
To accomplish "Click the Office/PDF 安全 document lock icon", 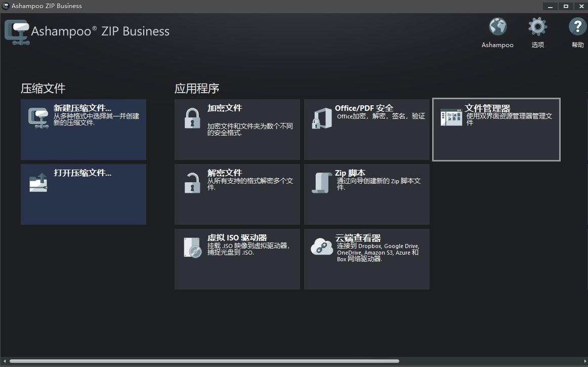I will click(x=322, y=118).
